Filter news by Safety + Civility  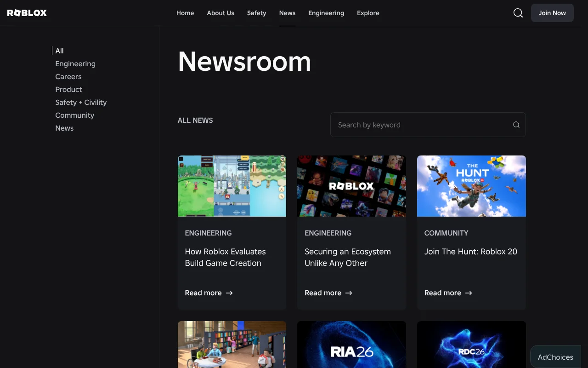(81, 103)
